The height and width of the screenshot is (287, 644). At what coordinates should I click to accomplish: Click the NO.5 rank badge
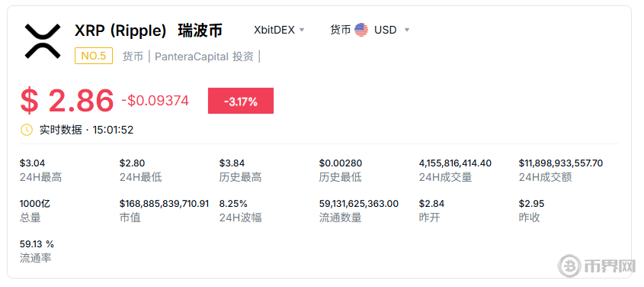click(x=94, y=56)
